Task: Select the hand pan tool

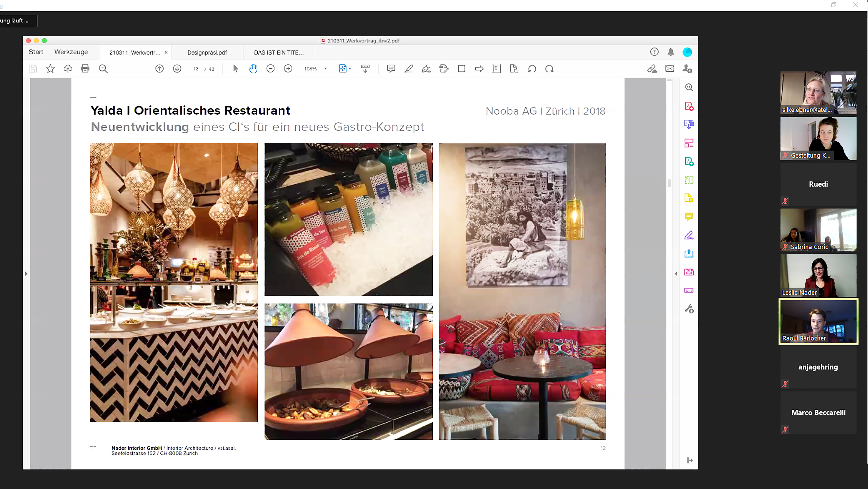Action: pos(253,69)
